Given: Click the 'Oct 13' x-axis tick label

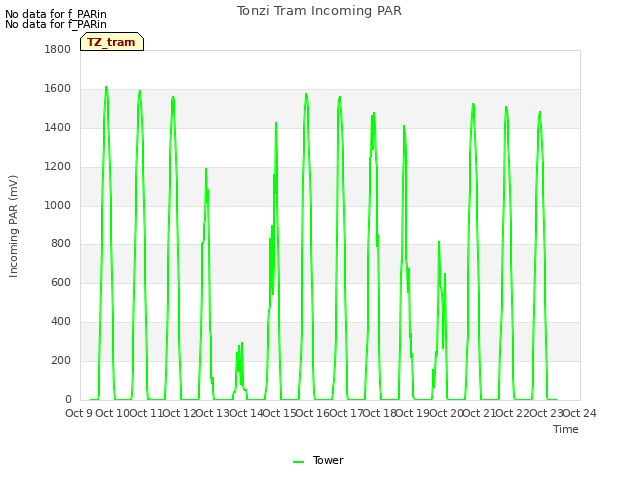Looking at the screenshot, I should 213,413.
